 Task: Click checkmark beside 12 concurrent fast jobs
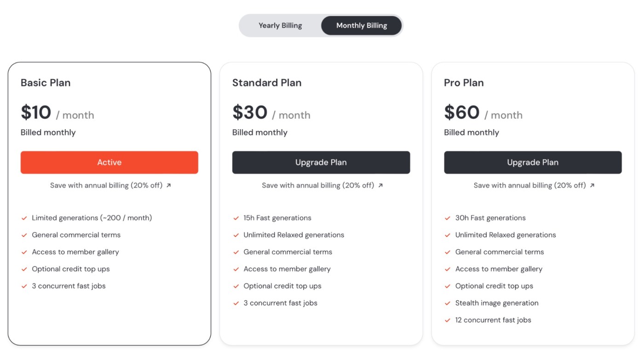448,320
